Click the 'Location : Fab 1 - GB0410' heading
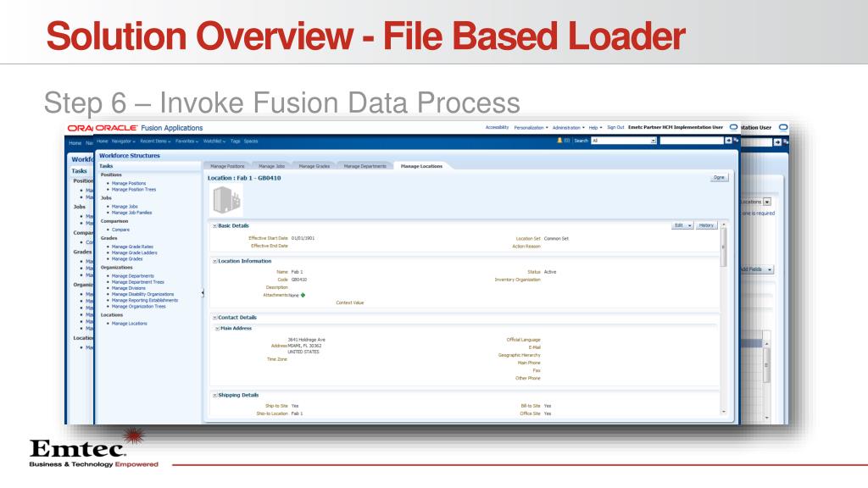Image resolution: width=868 pixels, height=488 pixels. coord(244,178)
